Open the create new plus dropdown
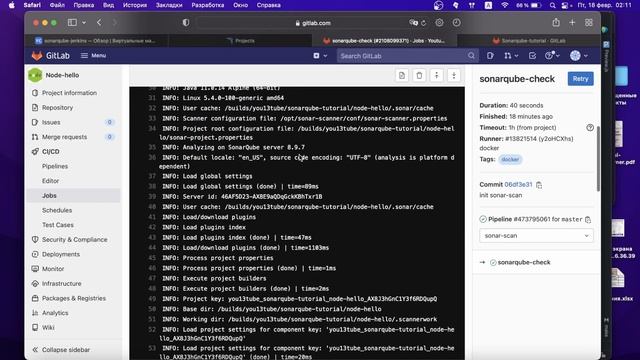640x360 pixels. coord(320,56)
